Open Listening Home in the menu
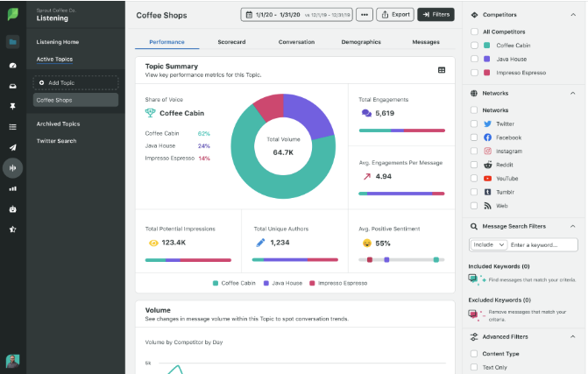 (x=58, y=42)
